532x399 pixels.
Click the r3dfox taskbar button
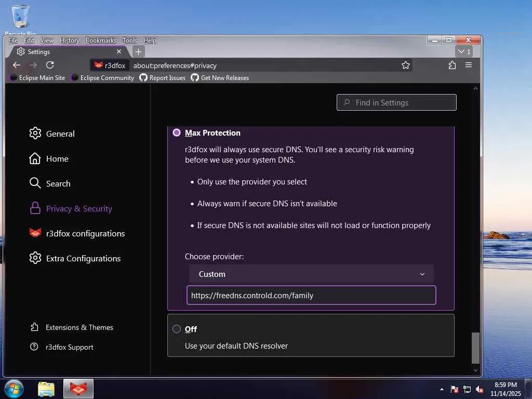point(78,389)
